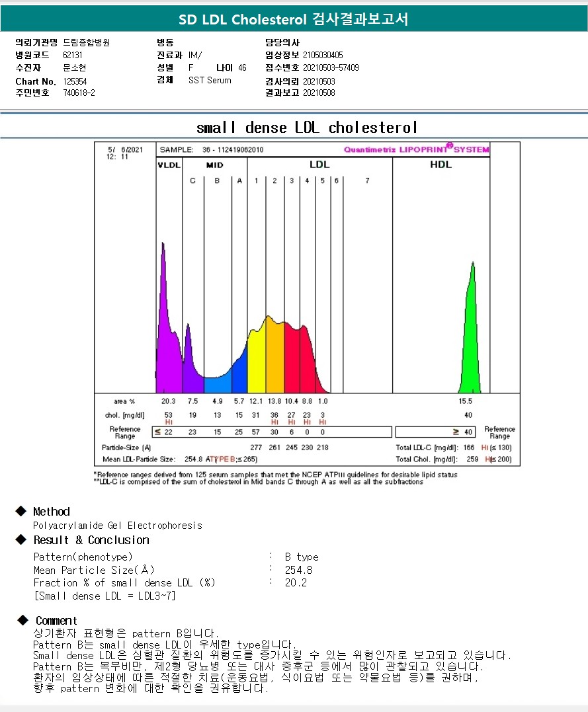This screenshot has height=712, width=588.
Task: Click the VLDL column header
Action: 169,165
